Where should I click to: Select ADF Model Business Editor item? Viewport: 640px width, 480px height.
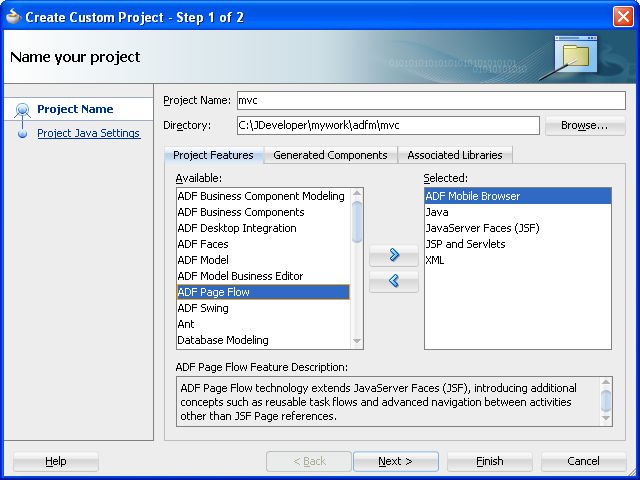click(x=263, y=276)
